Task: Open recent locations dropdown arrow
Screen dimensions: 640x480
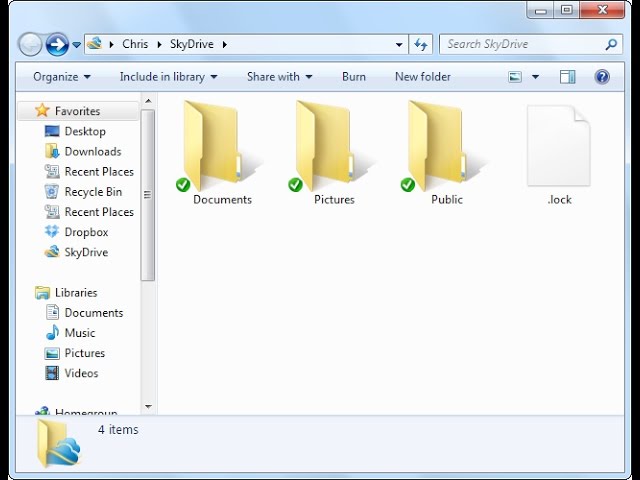Action: click(x=76, y=44)
